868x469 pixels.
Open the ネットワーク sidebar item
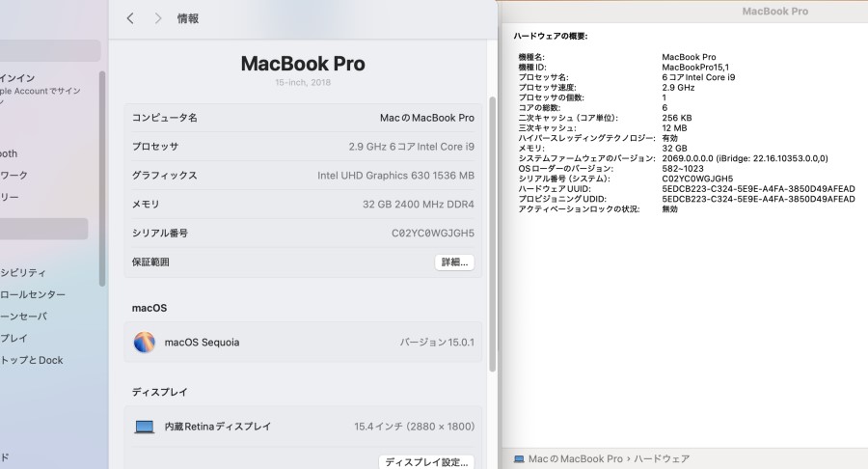(x=14, y=175)
